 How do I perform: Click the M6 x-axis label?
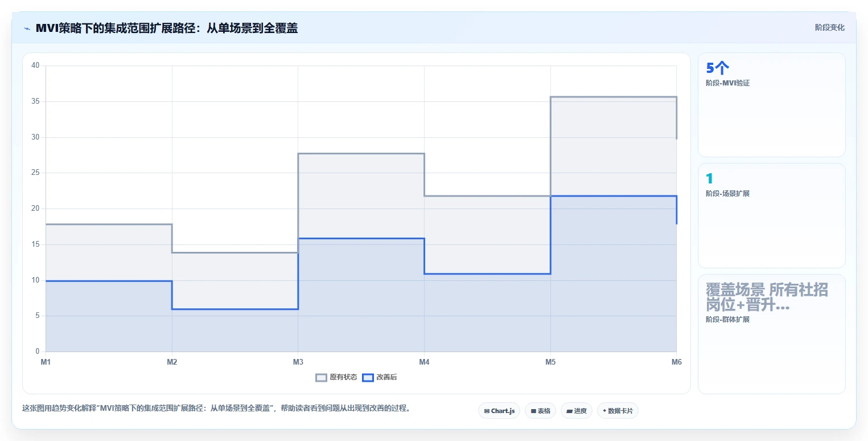point(676,362)
